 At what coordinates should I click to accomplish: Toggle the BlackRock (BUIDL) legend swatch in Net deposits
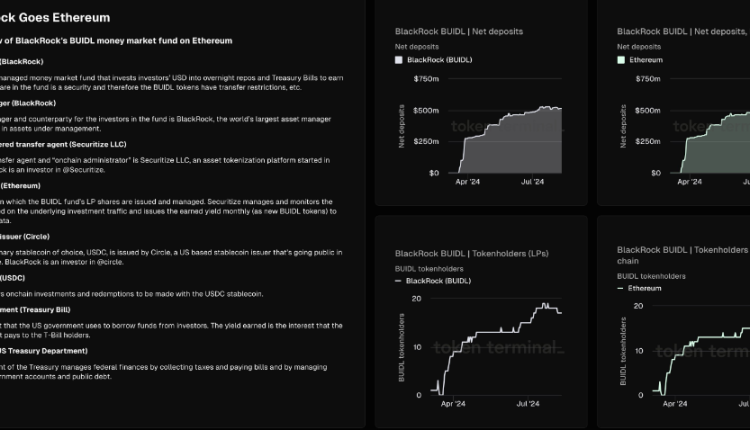[x=398, y=60]
